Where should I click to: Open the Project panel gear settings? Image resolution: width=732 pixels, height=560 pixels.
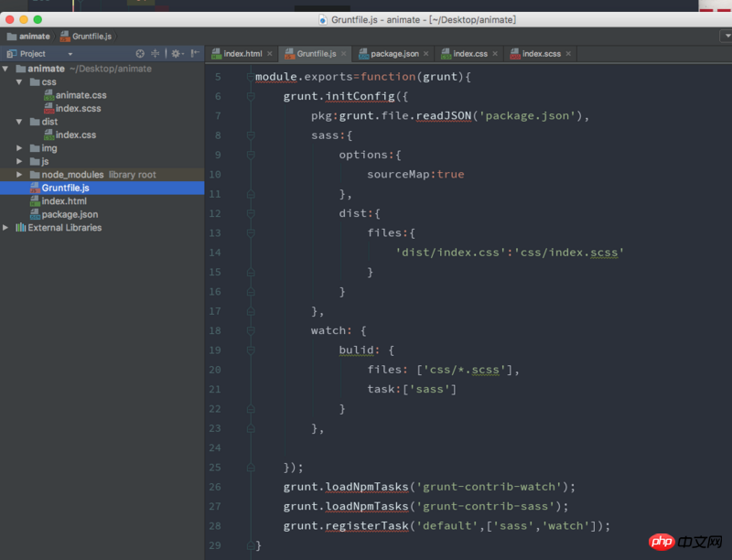click(x=176, y=54)
